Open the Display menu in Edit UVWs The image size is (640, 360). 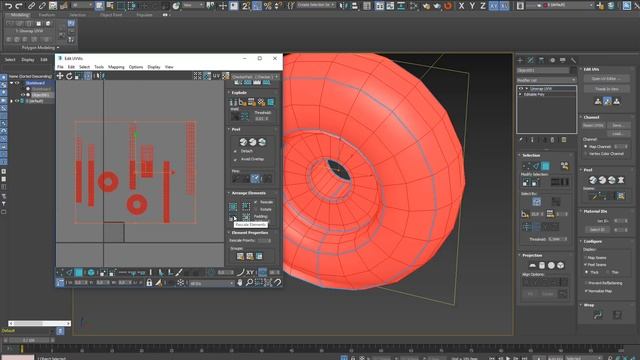(154, 67)
